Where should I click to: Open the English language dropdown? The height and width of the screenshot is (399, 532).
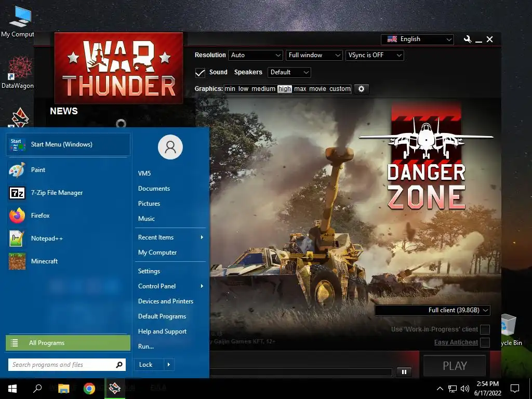click(x=417, y=39)
